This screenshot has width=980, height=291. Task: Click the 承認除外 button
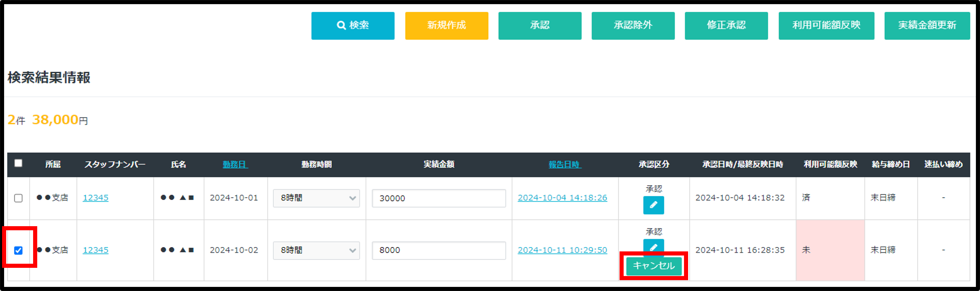coord(633,26)
